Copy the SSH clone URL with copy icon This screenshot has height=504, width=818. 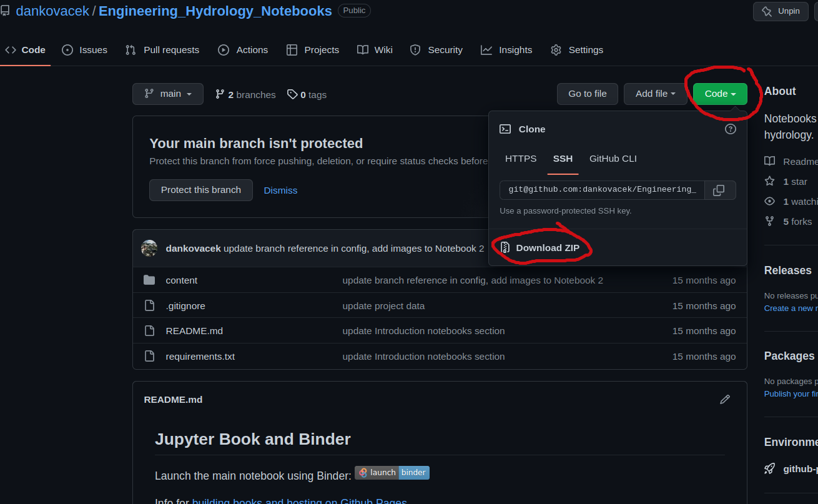coord(719,190)
